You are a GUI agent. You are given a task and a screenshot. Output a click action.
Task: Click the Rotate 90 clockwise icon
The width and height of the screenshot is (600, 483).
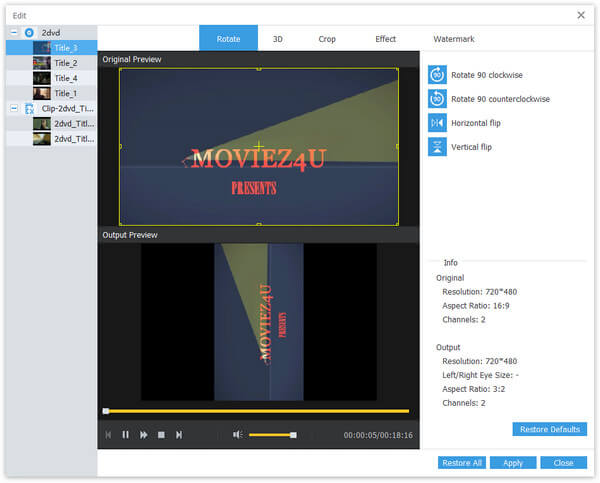(437, 75)
